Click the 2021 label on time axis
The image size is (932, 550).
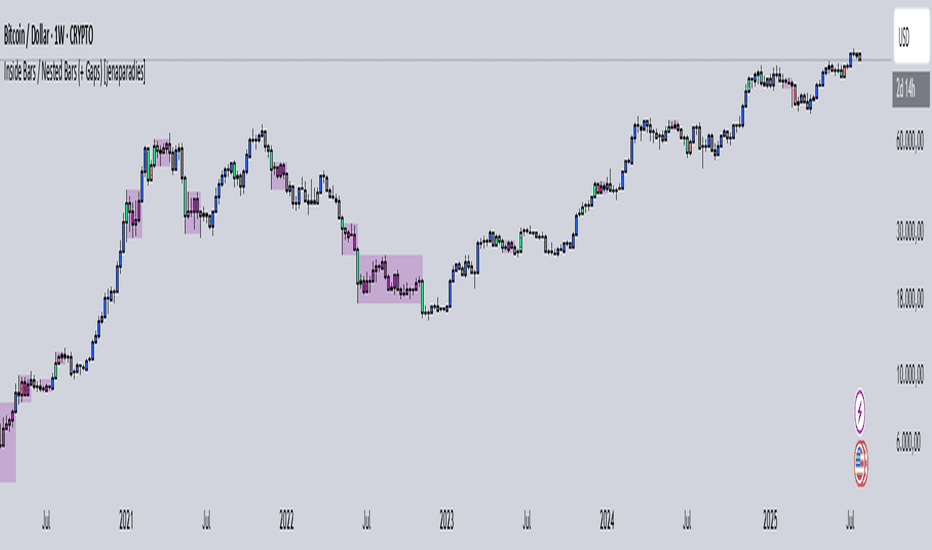click(x=126, y=520)
